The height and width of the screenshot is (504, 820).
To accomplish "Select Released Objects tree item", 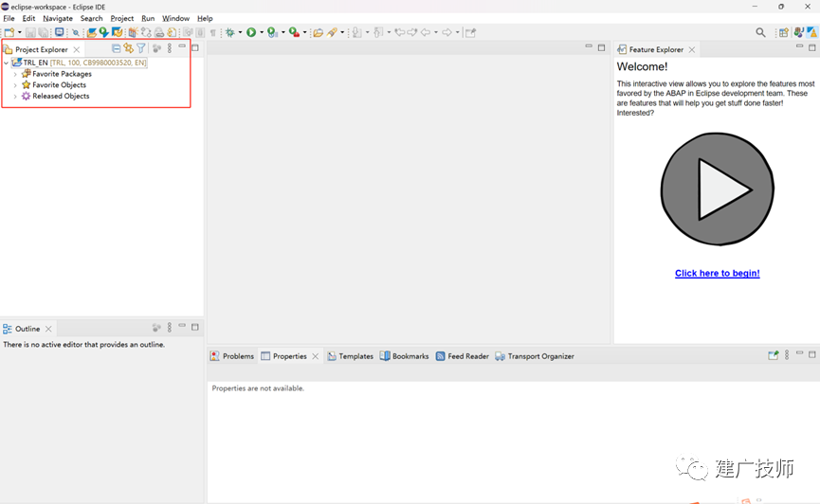I will [55, 97].
